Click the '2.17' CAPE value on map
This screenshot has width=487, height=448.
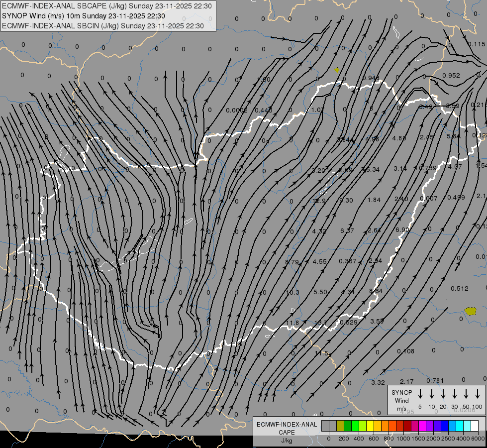click(x=407, y=381)
